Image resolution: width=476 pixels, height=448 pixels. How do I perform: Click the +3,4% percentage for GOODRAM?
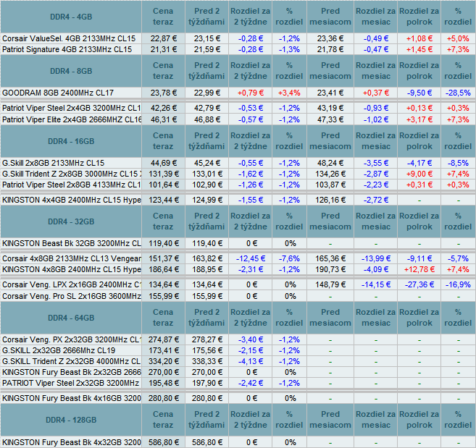[289, 93]
